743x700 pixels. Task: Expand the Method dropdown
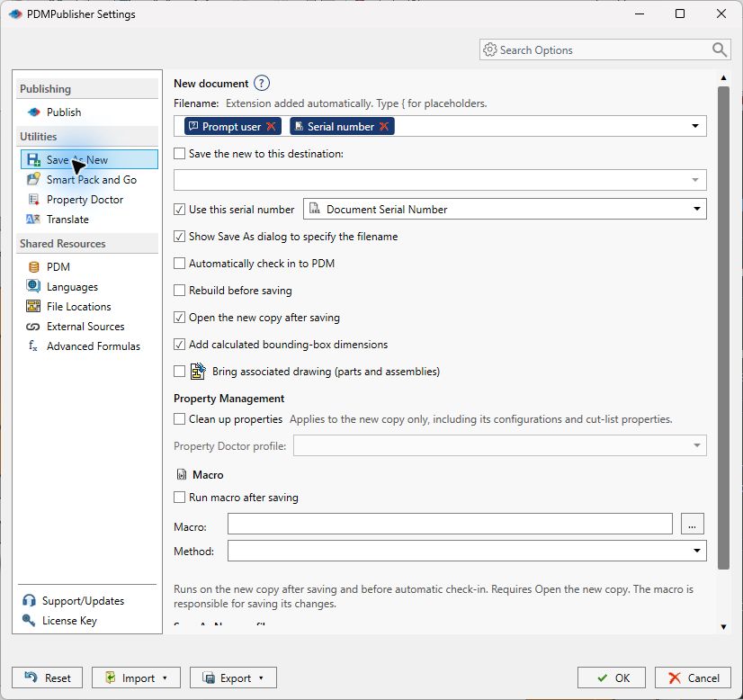[696, 551]
